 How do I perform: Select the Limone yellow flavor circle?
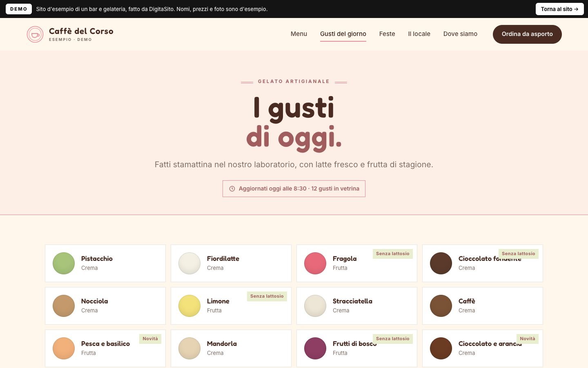(x=189, y=306)
